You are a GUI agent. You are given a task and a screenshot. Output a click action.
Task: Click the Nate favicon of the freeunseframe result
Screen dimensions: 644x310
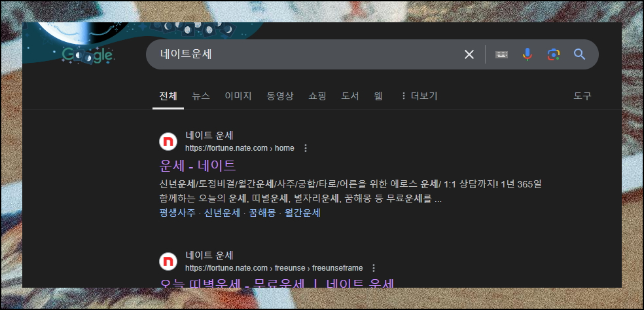point(168,262)
